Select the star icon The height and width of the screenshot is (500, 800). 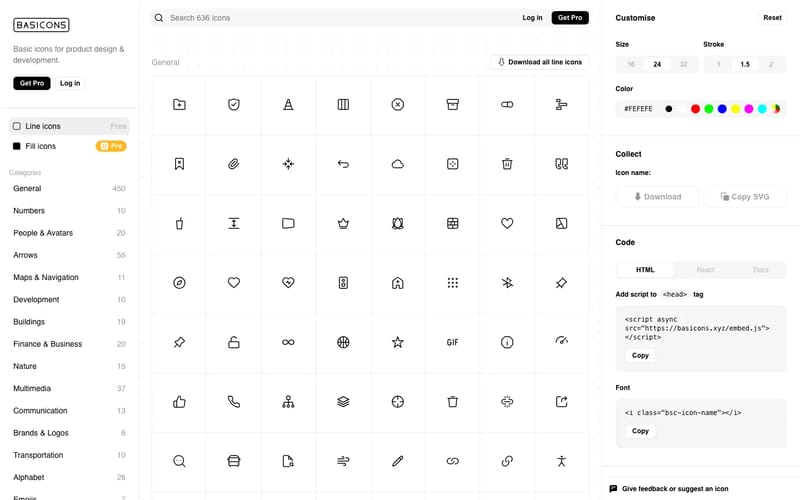tap(398, 342)
